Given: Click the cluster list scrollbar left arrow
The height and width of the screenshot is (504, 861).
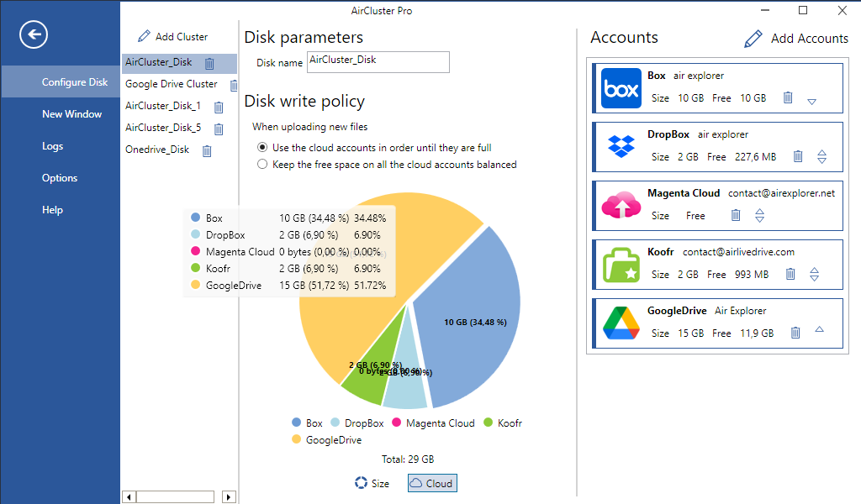Looking at the screenshot, I should [129, 497].
